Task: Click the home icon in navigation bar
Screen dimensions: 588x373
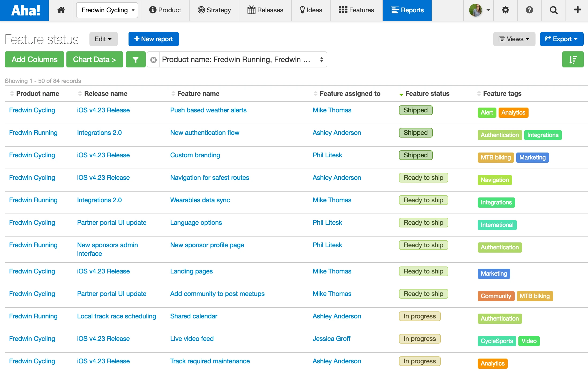Action: pyautogui.click(x=61, y=10)
